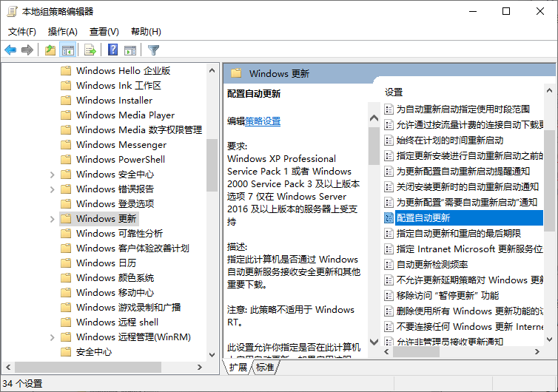Select 不允许更新延期策略对 Windows 更新 policy
The height and width of the screenshot is (392, 558).
click(x=470, y=280)
